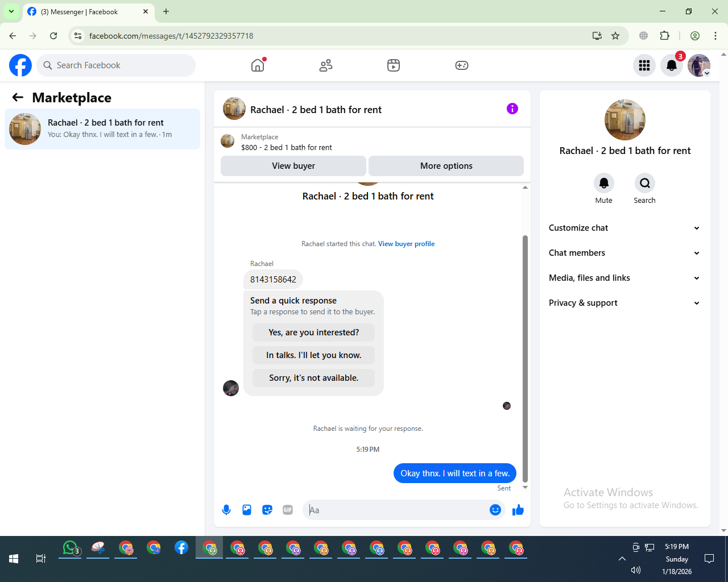Viewport: 728px width, 582px height.
Task: View site information icon in address bar
Action: click(x=78, y=36)
